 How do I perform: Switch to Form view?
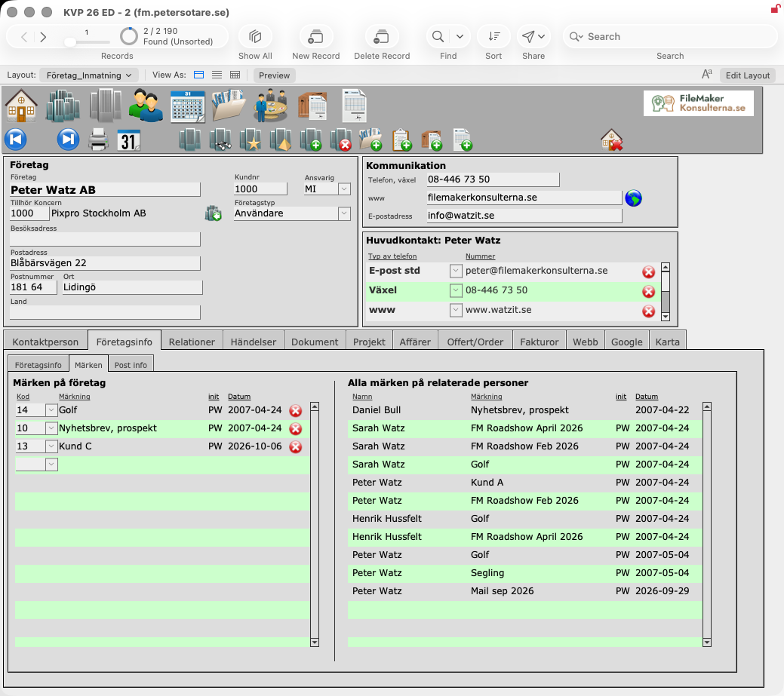click(198, 75)
